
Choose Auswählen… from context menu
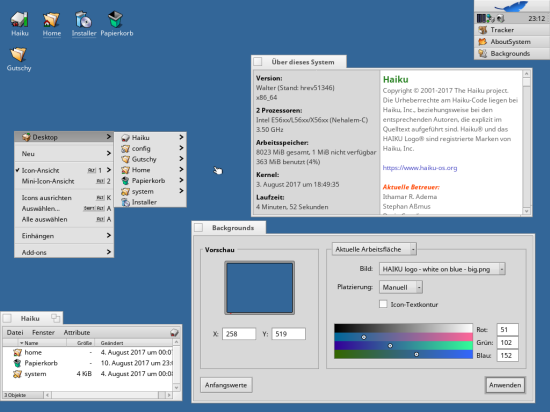tap(64, 209)
